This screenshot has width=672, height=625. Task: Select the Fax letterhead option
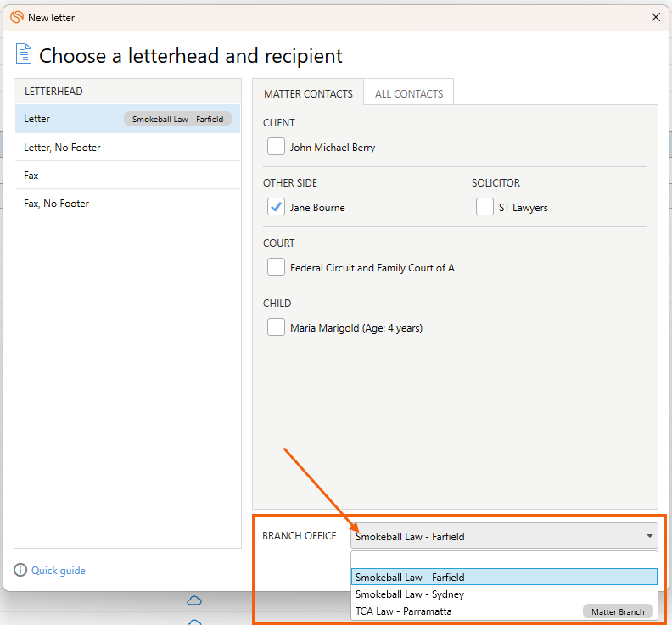tap(127, 176)
